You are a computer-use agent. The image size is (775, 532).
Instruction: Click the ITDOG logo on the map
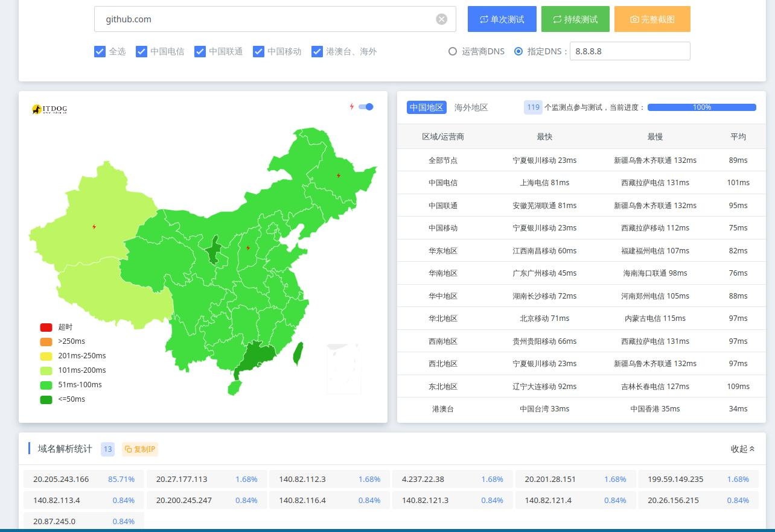(49, 109)
